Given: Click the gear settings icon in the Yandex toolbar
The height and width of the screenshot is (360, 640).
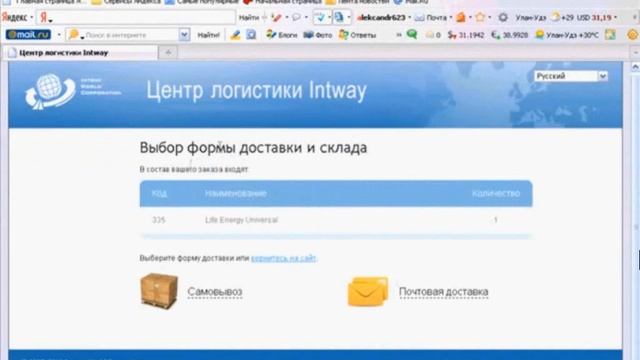Looking at the screenshot, I should click(x=503, y=17).
